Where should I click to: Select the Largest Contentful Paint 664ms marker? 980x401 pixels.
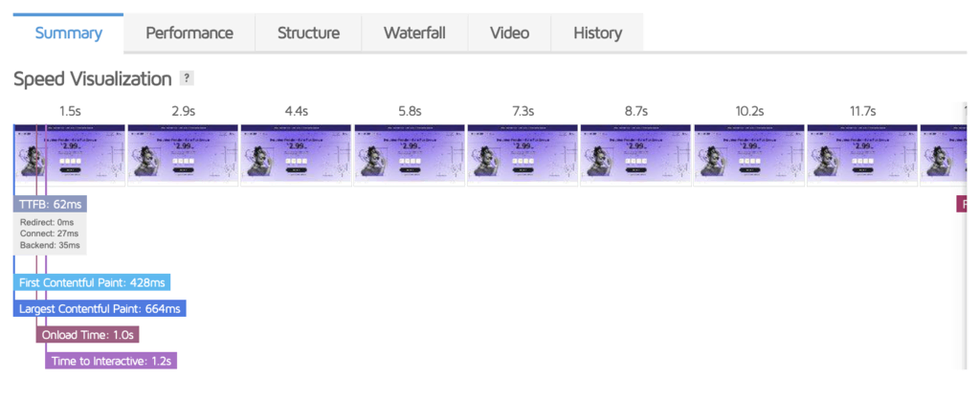point(100,308)
